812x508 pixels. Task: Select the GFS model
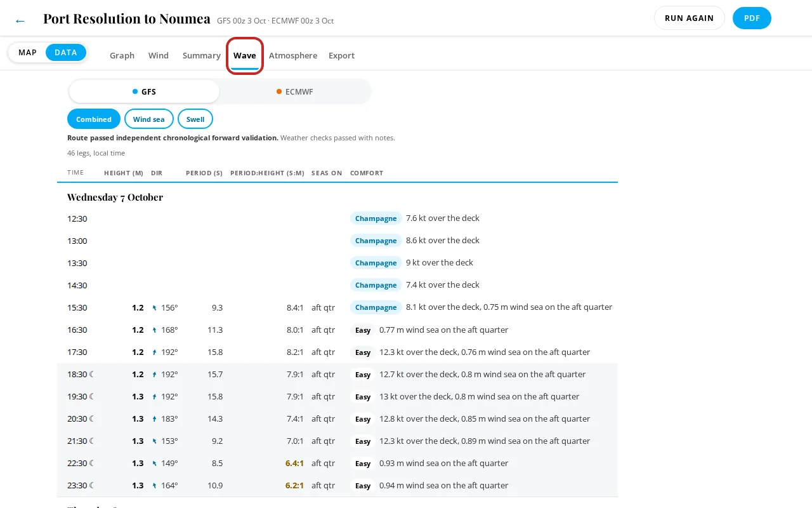[x=144, y=91]
